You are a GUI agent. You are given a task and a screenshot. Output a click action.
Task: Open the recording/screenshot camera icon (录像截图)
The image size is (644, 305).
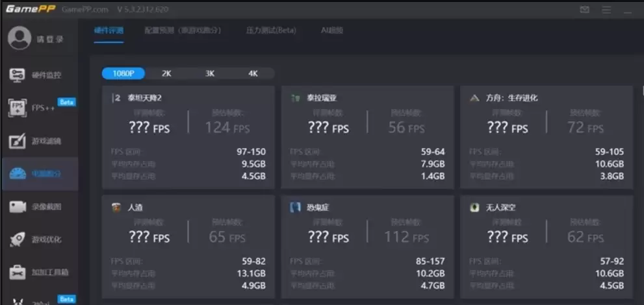18,207
